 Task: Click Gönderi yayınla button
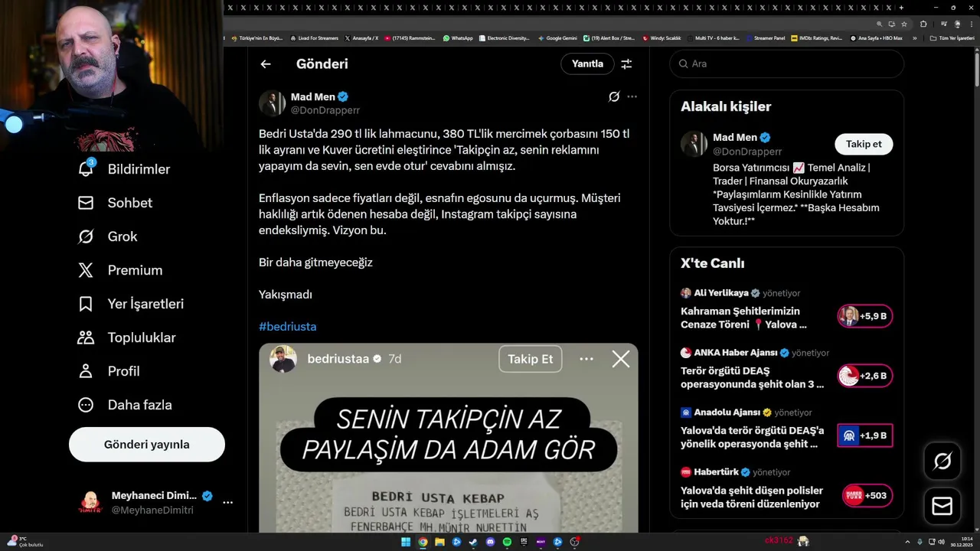click(147, 445)
